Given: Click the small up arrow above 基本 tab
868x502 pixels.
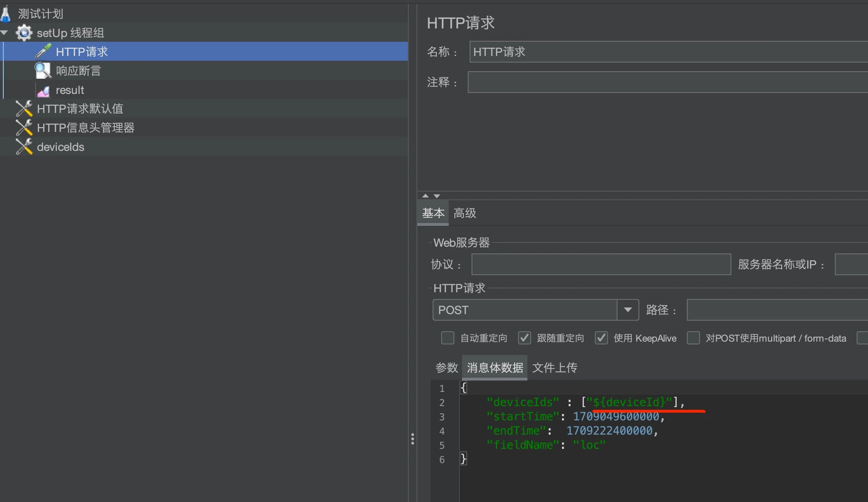Looking at the screenshot, I should 425,196.
